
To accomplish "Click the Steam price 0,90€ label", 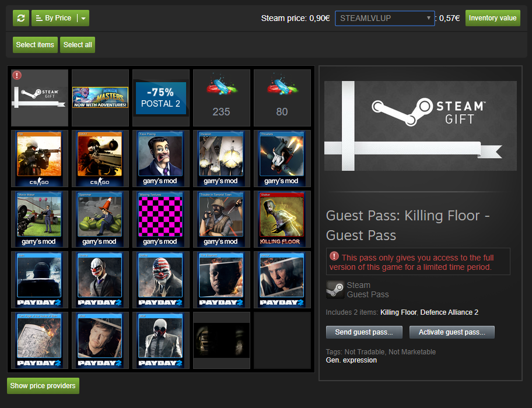I will click(295, 18).
